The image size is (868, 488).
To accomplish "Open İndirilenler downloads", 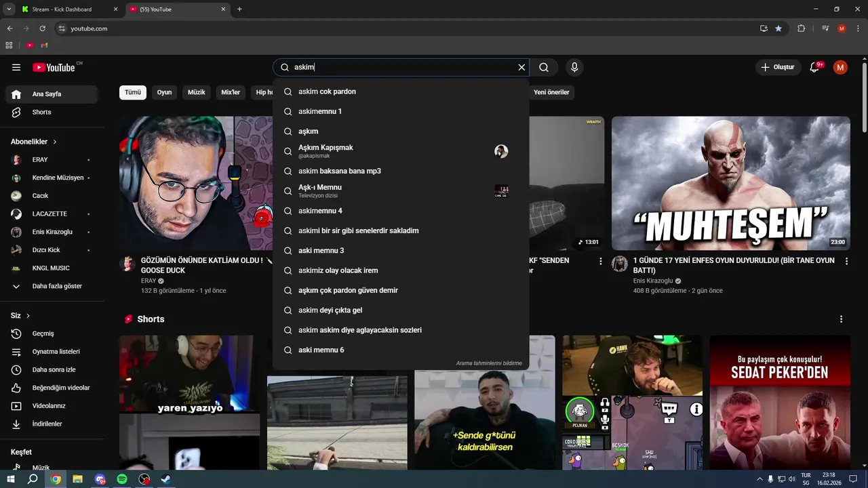I will pos(53,424).
